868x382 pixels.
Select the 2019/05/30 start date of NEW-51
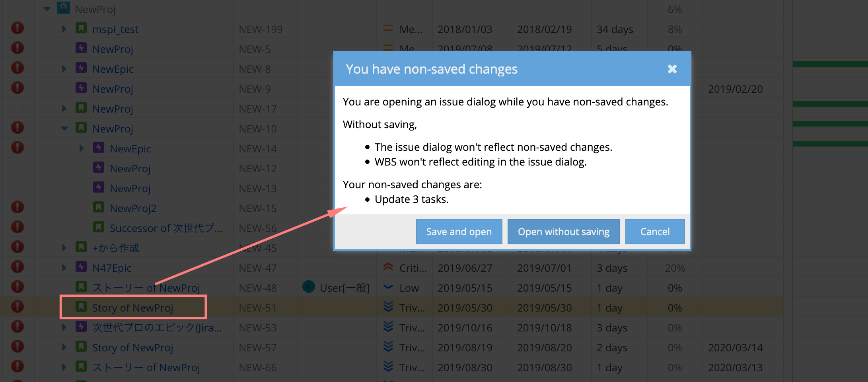click(x=465, y=308)
